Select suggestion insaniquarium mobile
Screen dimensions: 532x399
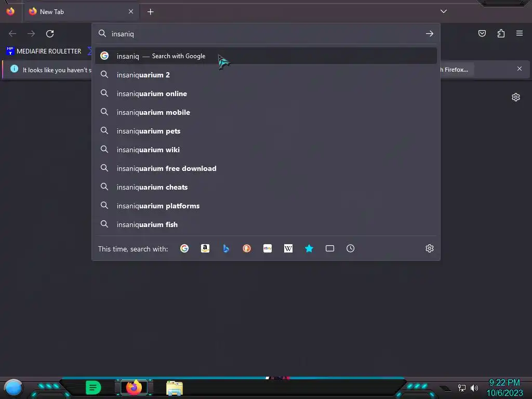point(266,112)
